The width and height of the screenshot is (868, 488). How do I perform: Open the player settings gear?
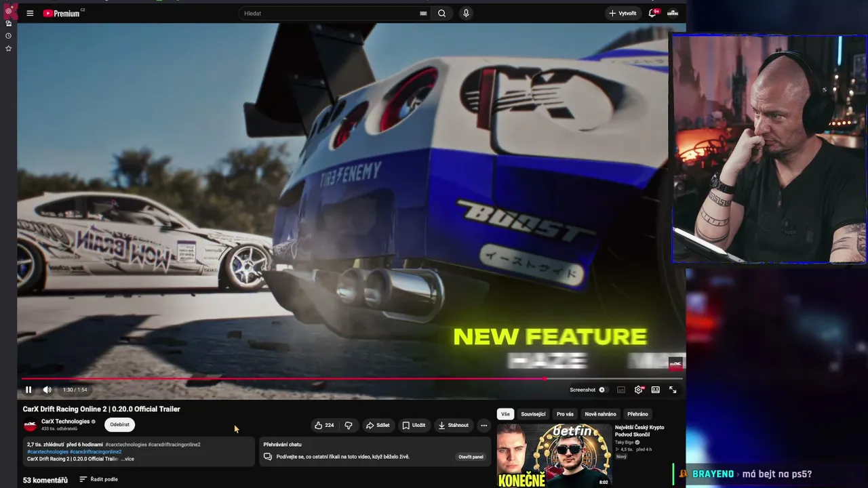pyautogui.click(x=638, y=390)
